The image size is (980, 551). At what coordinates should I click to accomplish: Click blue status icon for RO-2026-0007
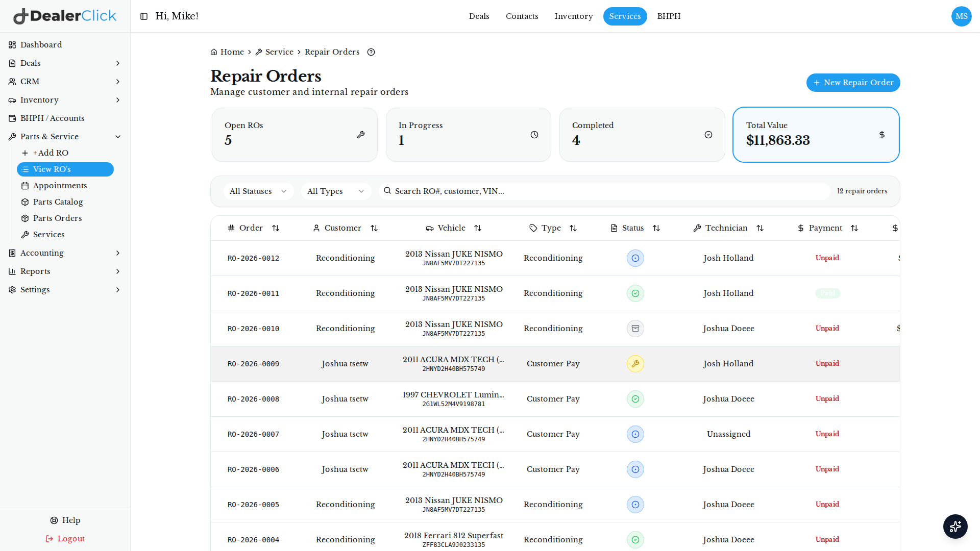click(635, 434)
